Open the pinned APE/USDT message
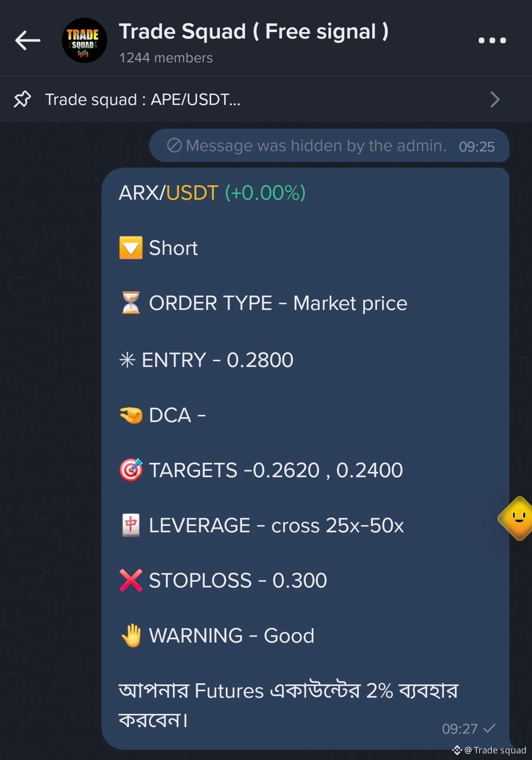Screen dimensions: 532x760 [x=143, y=99]
